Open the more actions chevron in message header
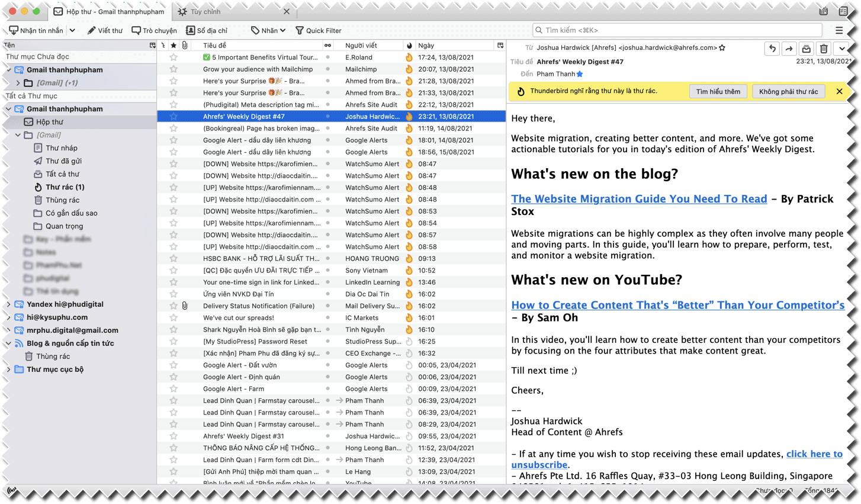The image size is (861, 504). (x=841, y=49)
